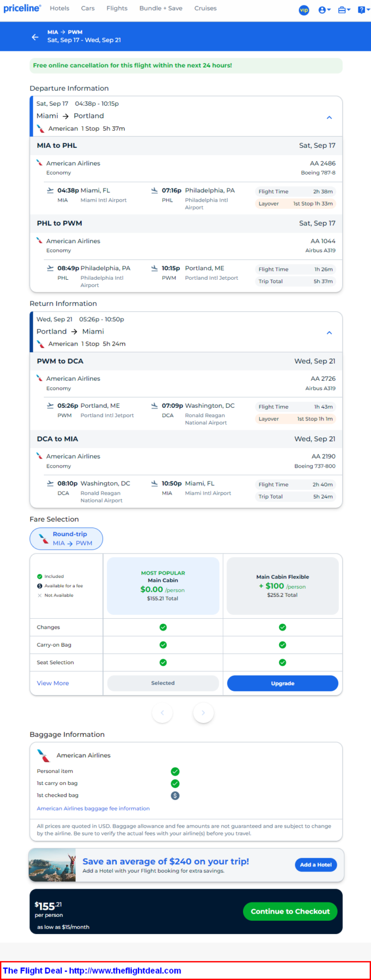Viewport: 371px width, 980px height.
Task: Click the American Airlines logo in Baggage Information
Action: (x=43, y=756)
